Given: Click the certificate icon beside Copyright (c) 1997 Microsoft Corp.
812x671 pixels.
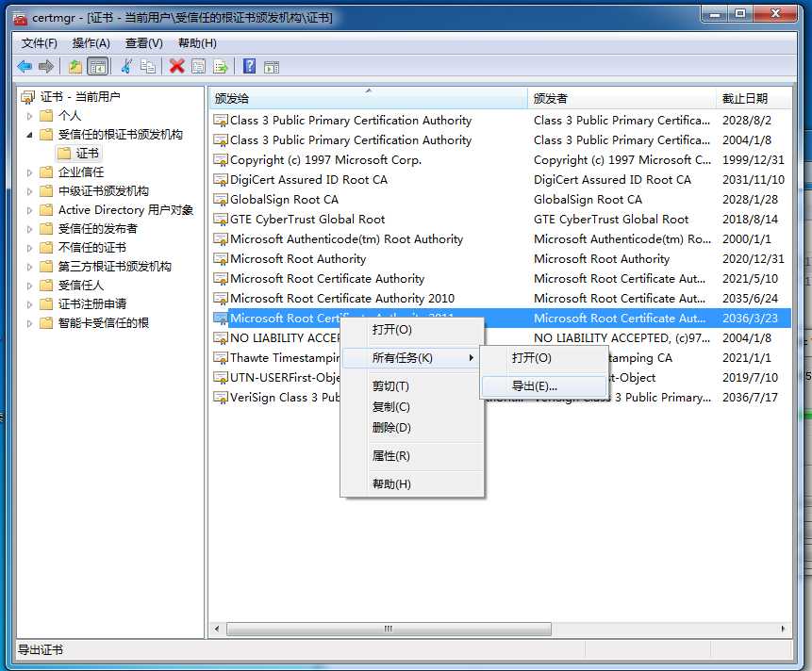Looking at the screenshot, I should [x=221, y=160].
